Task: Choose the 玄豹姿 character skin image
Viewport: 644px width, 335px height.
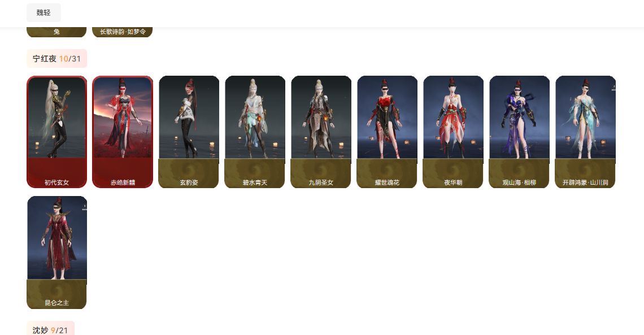Action: (189, 117)
